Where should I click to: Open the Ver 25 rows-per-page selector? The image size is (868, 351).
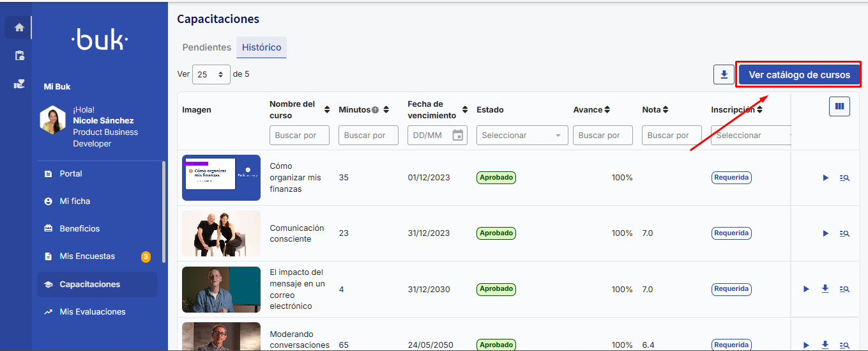211,74
